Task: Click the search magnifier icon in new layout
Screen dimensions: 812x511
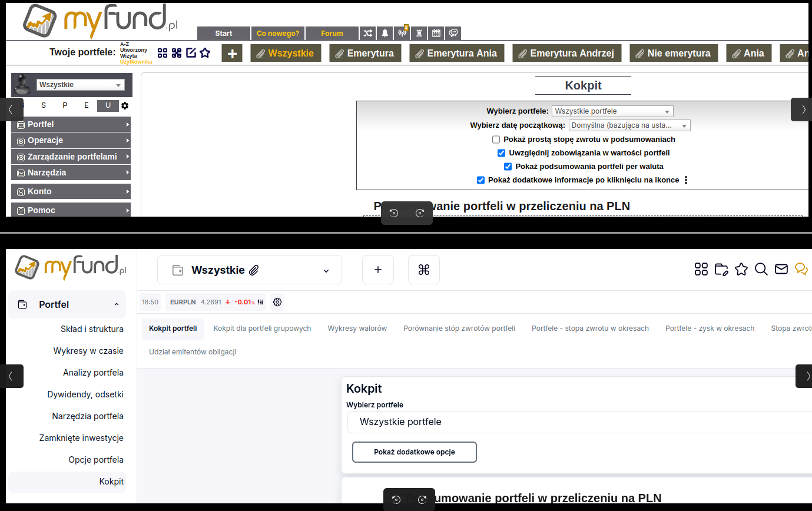Action: (x=761, y=270)
